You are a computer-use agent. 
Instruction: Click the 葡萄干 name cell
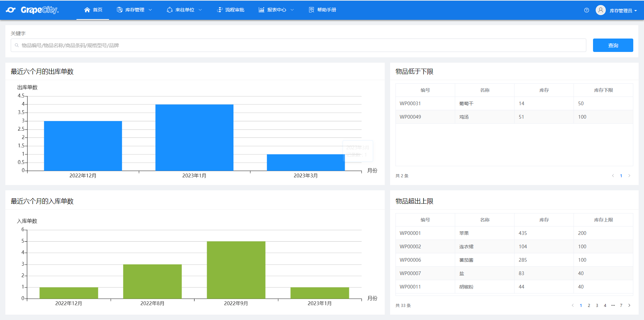[485, 104]
